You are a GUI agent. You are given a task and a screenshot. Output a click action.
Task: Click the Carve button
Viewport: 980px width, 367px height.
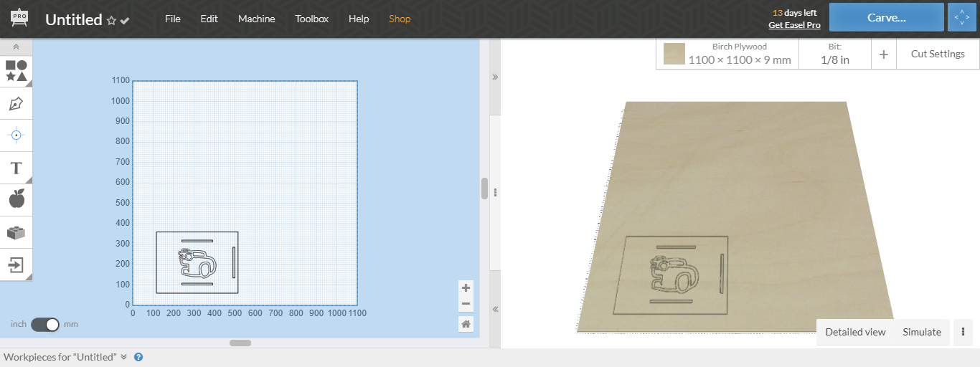point(887,17)
